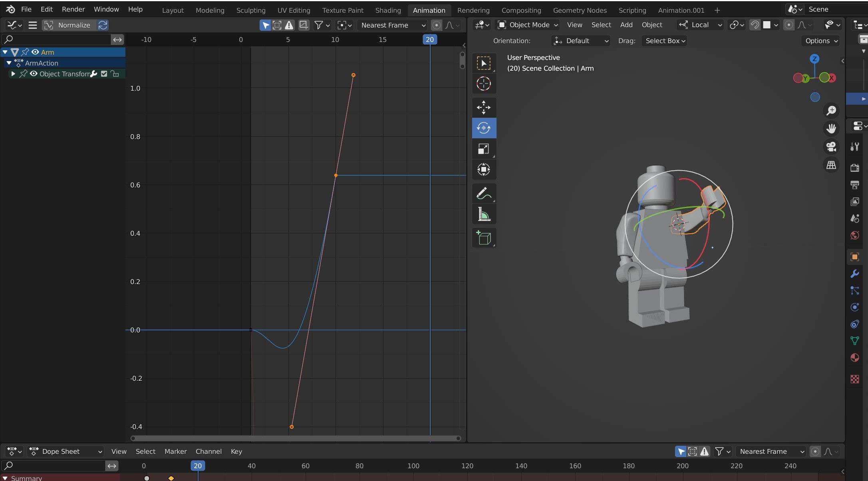Switch to the Scripting workspace tab
The image size is (868, 481).
pos(632,10)
